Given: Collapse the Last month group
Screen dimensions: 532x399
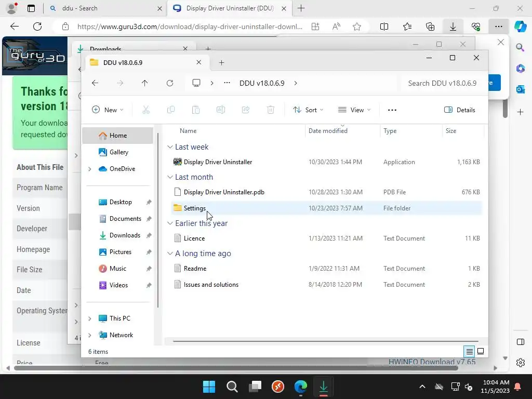Looking at the screenshot, I should [170, 177].
